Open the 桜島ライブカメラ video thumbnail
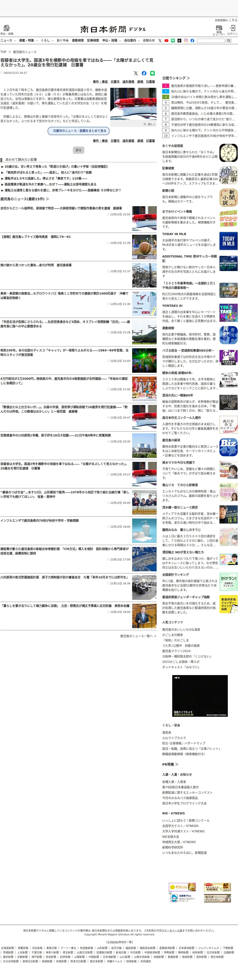The width and height of the screenshot is (238, 980). [x=200, y=696]
